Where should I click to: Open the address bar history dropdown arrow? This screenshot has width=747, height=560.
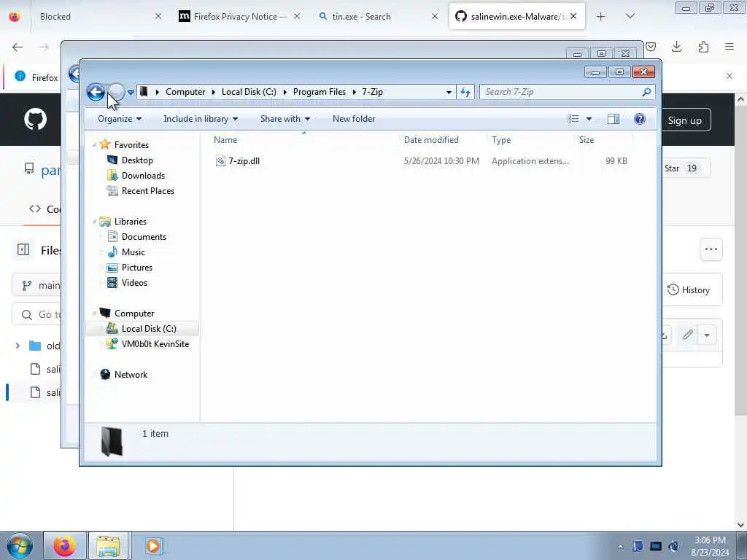tap(449, 93)
